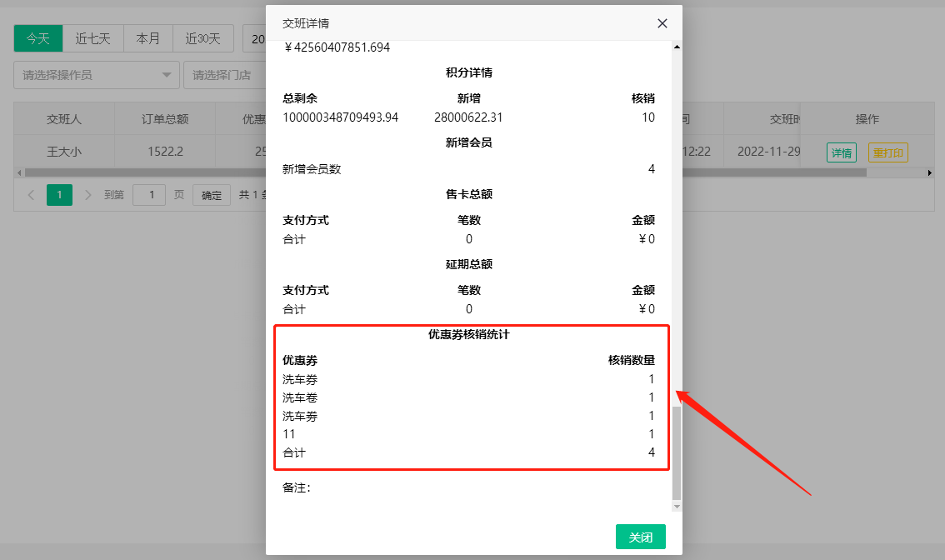Viewport: 945px width, 560px height.
Task: Click the dialog scrollbar up arrow
Action: pyautogui.click(x=677, y=47)
